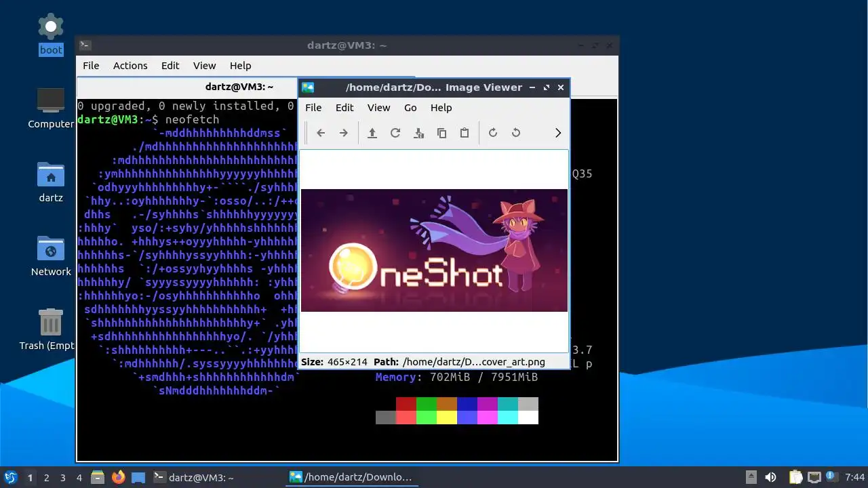Screen dimensions: 868x488
Task: Open the terminal Actions menu
Action: (x=130, y=66)
